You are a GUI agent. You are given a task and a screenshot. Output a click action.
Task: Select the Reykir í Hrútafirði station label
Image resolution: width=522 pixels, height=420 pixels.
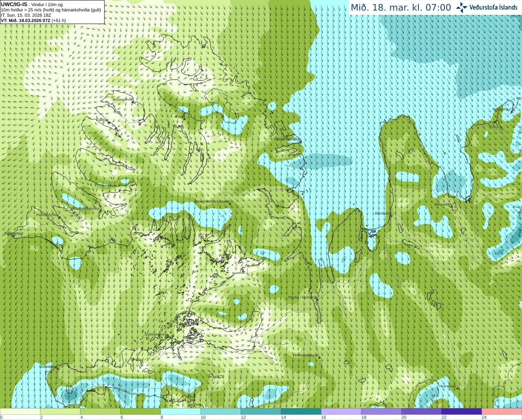(x=303, y=297)
